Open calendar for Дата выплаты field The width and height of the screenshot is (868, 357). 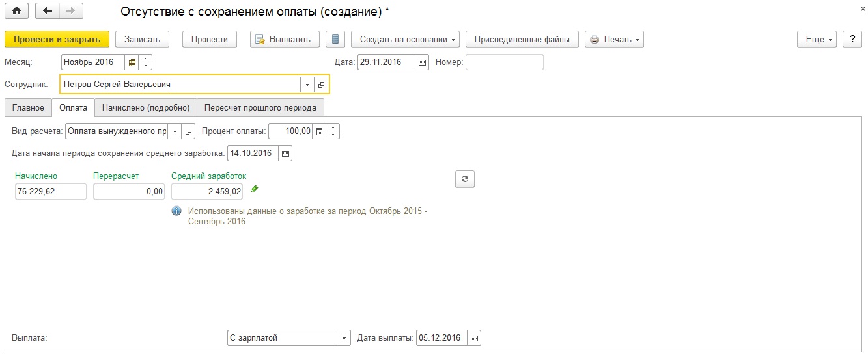(474, 338)
